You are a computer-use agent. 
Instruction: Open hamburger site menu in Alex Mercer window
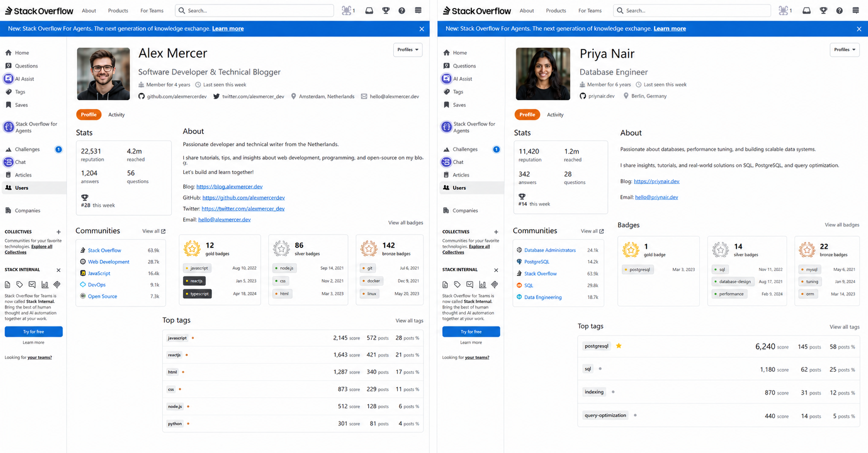tap(418, 10)
